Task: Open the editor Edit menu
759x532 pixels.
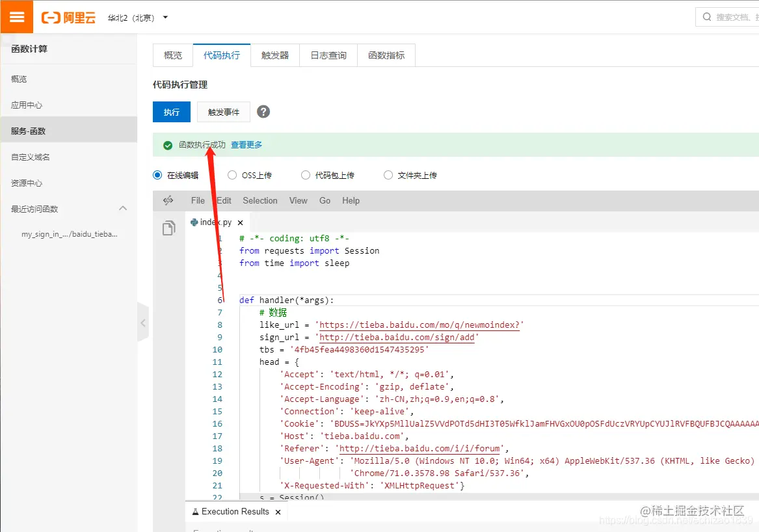Action: point(224,200)
